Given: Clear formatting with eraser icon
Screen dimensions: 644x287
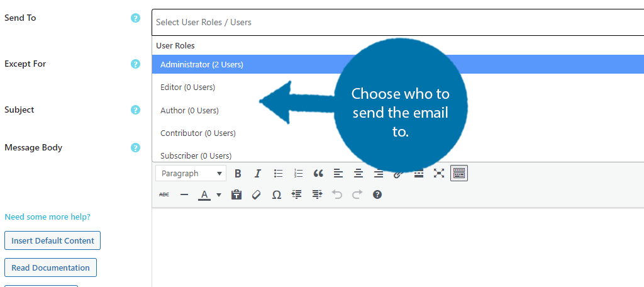Looking at the screenshot, I should [x=257, y=194].
